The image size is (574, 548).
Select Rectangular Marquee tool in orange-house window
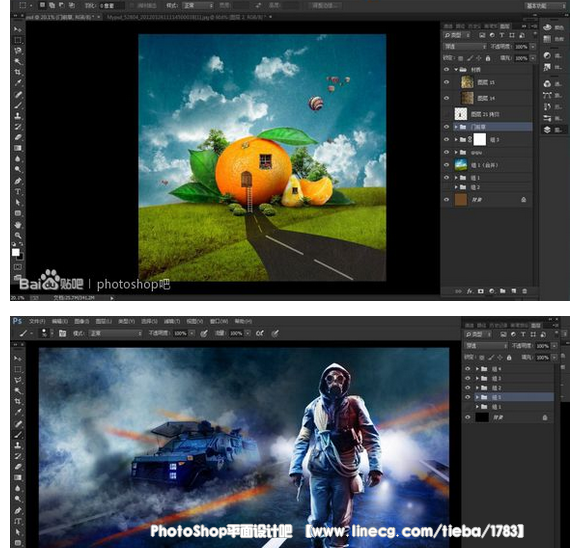(18, 40)
